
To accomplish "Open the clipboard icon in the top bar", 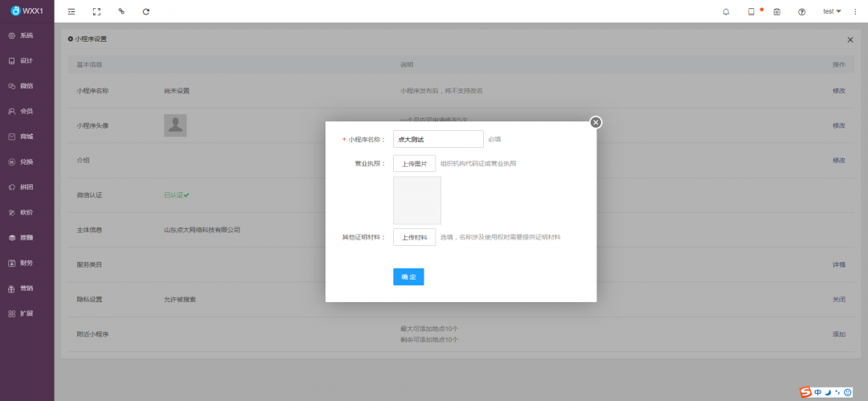I will click(776, 11).
